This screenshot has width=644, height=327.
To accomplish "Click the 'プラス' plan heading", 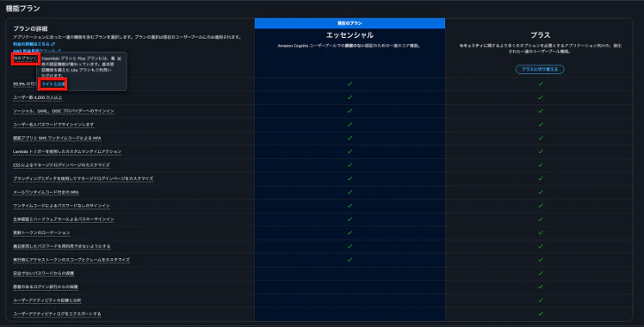I will click(x=540, y=35).
